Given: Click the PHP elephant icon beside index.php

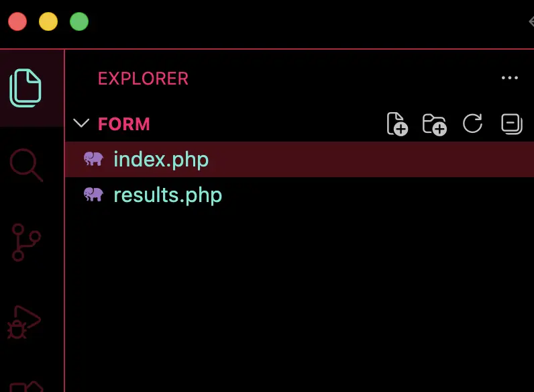Looking at the screenshot, I should coord(93,159).
